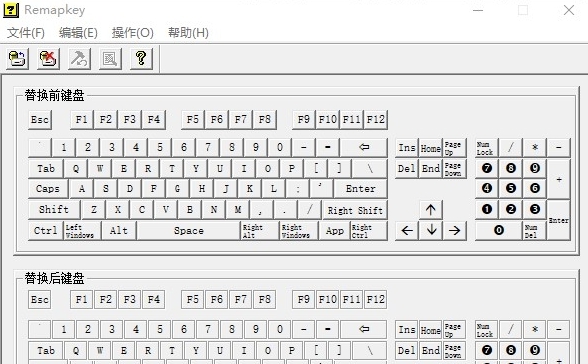Select Q key on 替换前键盘

(76, 169)
